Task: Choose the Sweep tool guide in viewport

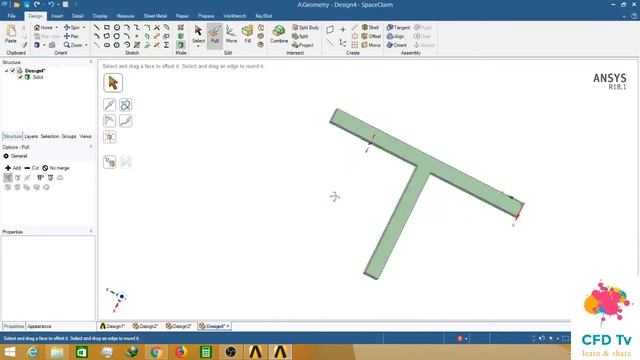Action: click(x=125, y=121)
